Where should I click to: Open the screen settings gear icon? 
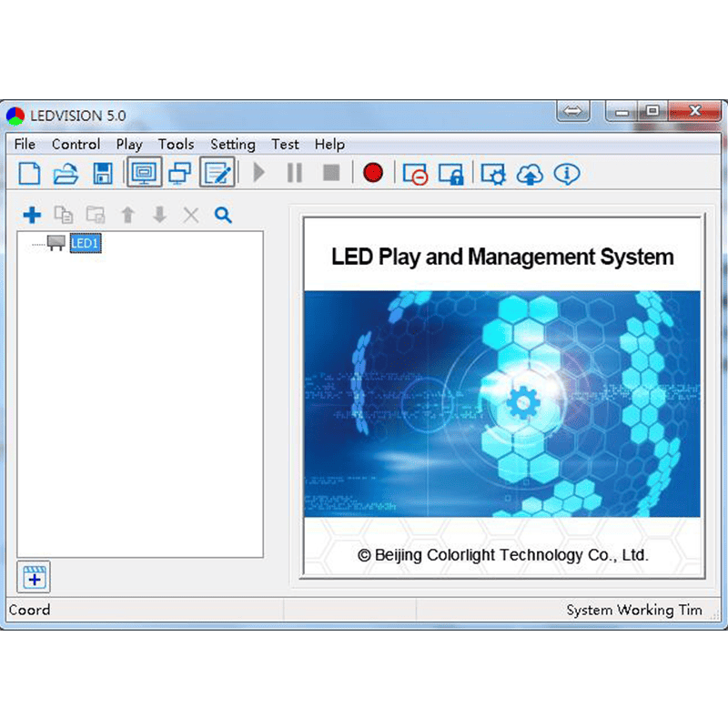[x=493, y=175]
